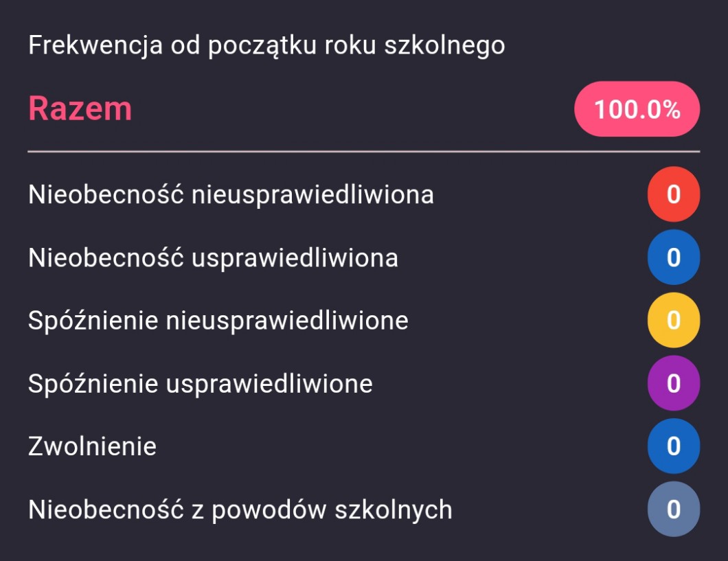Open the Spóźnienie nieusprawiedliwione label
Screen dimensions: 728x561
(x=218, y=321)
